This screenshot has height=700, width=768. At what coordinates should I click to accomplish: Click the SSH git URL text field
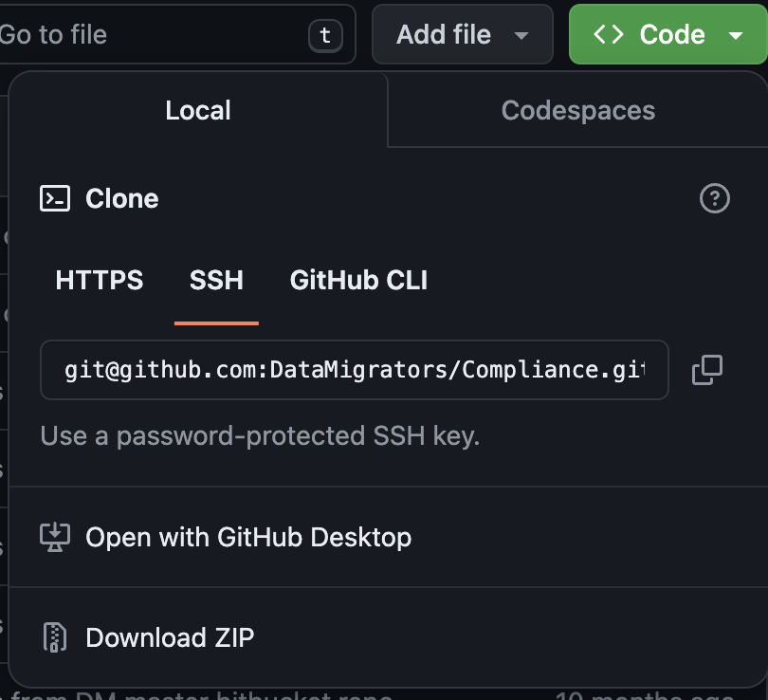354,370
